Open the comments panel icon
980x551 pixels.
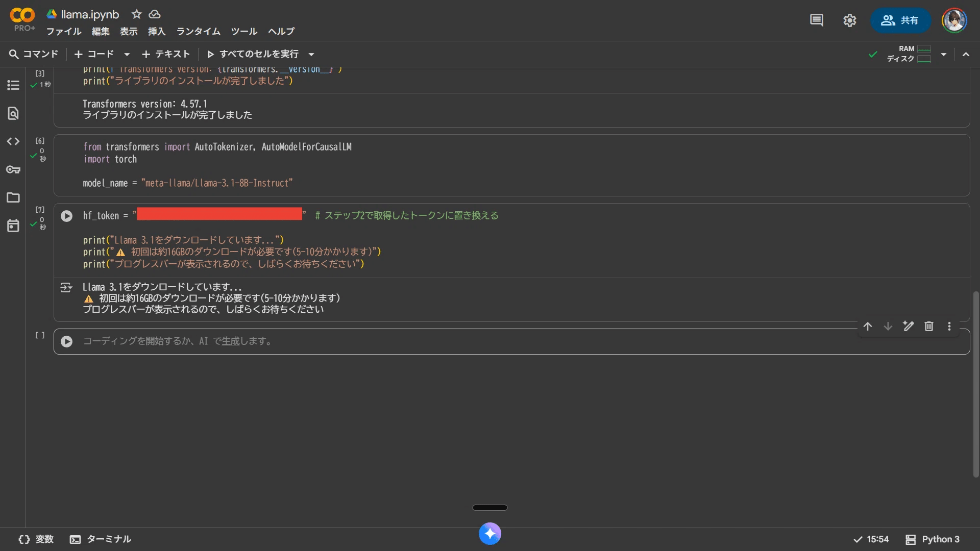click(x=817, y=20)
